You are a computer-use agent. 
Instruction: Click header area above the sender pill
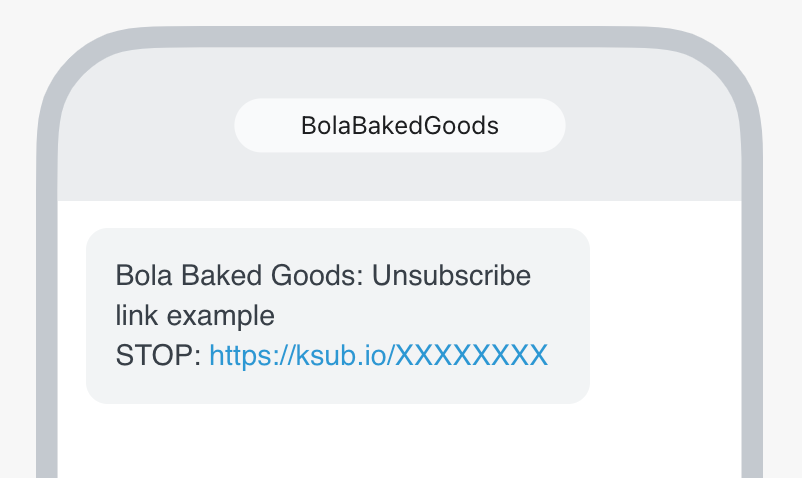[400, 70]
